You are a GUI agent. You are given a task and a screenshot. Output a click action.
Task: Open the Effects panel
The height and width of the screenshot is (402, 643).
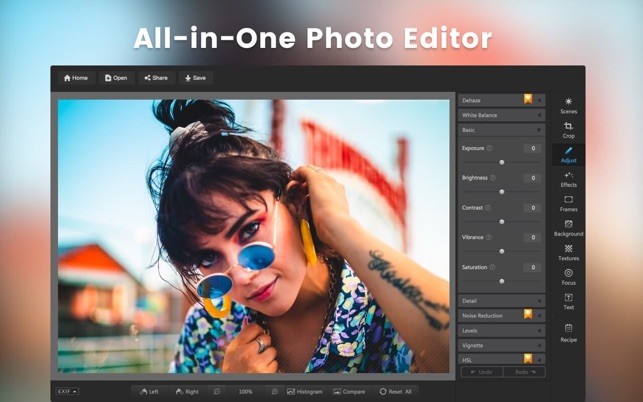[x=568, y=179]
